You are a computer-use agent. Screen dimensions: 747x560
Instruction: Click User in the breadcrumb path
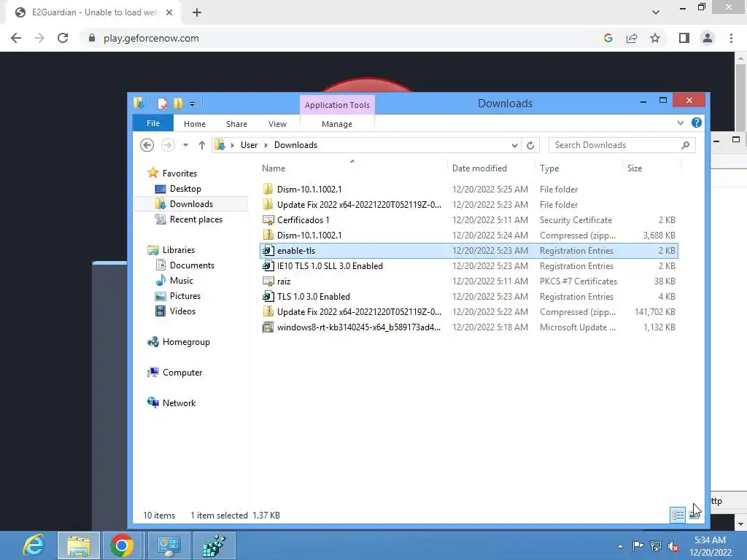[249, 145]
